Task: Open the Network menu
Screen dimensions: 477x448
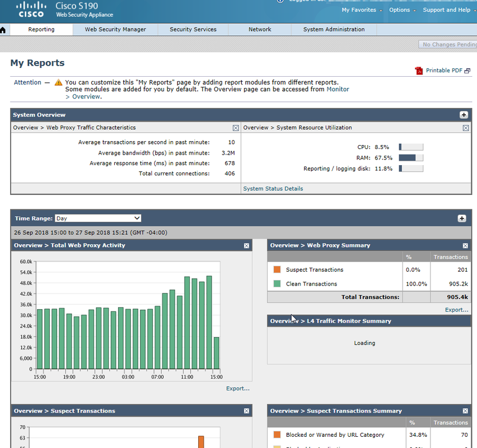Action: pos(259,30)
